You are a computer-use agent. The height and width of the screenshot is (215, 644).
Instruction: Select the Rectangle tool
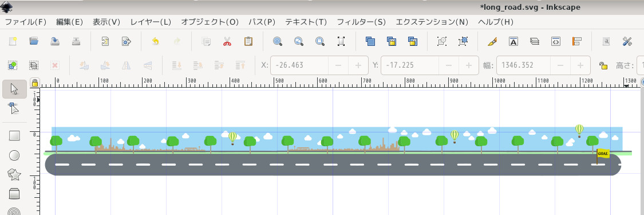click(14, 136)
